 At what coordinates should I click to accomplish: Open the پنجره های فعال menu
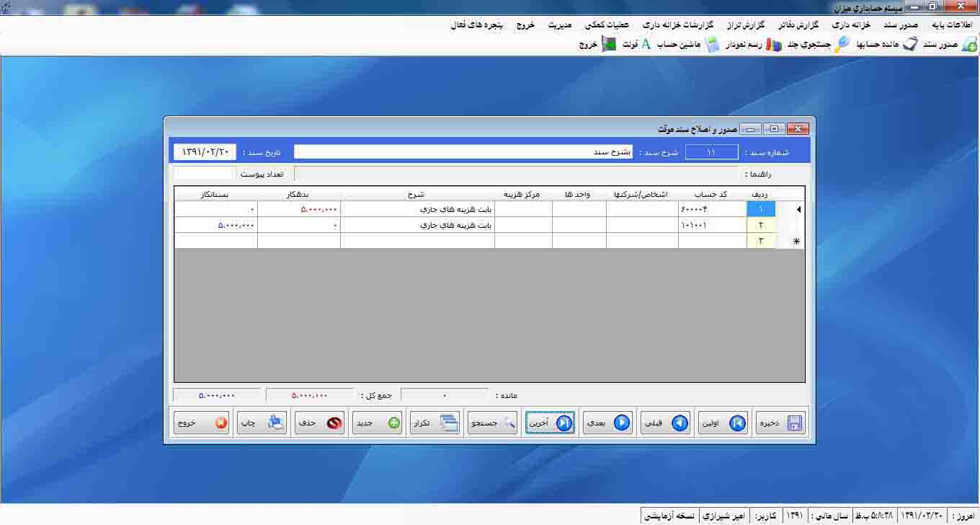click(476, 25)
